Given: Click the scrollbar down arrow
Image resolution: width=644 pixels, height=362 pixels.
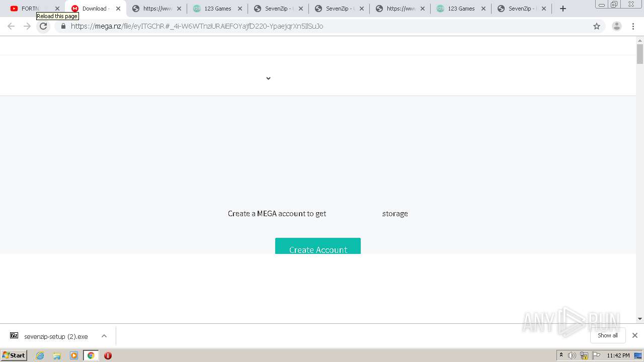Looking at the screenshot, I should (x=640, y=319).
